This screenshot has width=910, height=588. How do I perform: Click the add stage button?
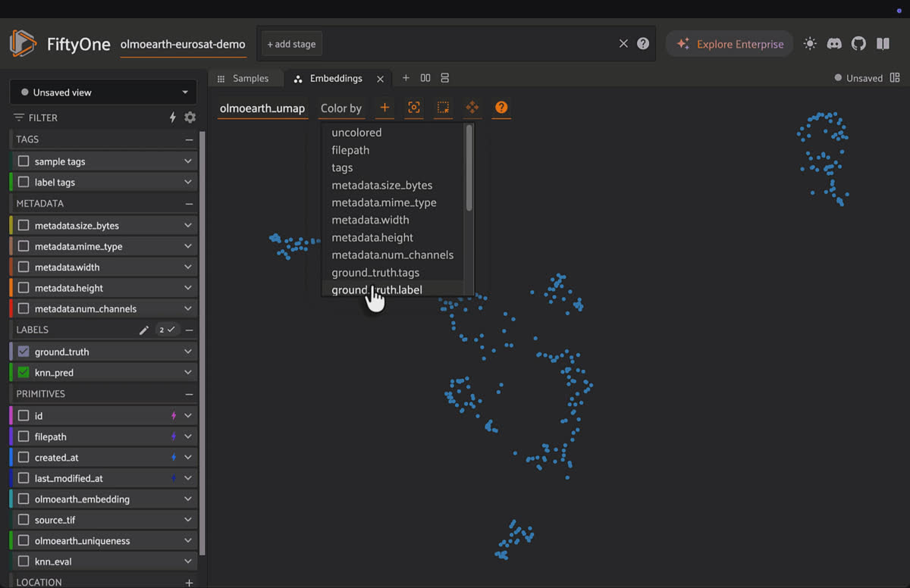tap(291, 44)
